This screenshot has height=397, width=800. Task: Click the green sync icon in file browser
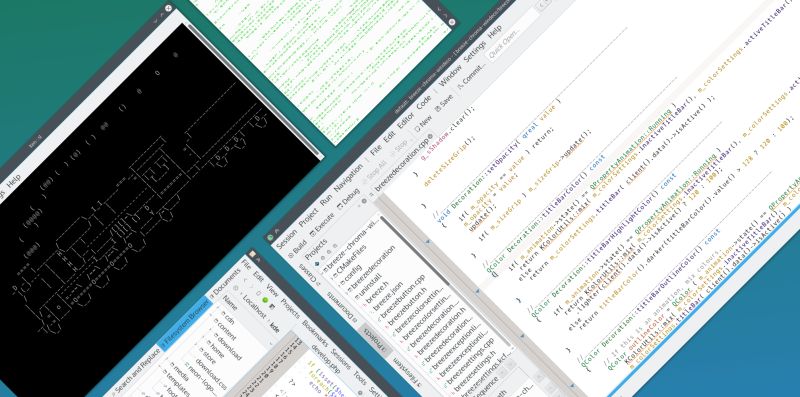[x=265, y=300]
